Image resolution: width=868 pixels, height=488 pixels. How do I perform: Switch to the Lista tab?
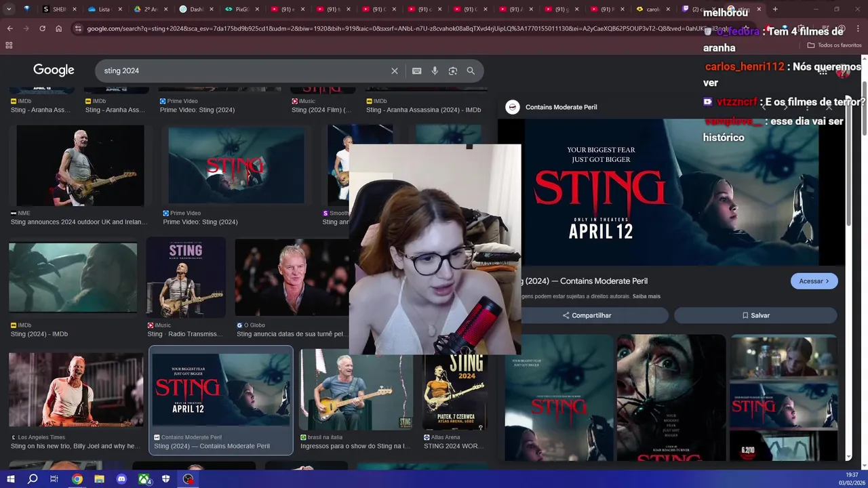(104, 9)
